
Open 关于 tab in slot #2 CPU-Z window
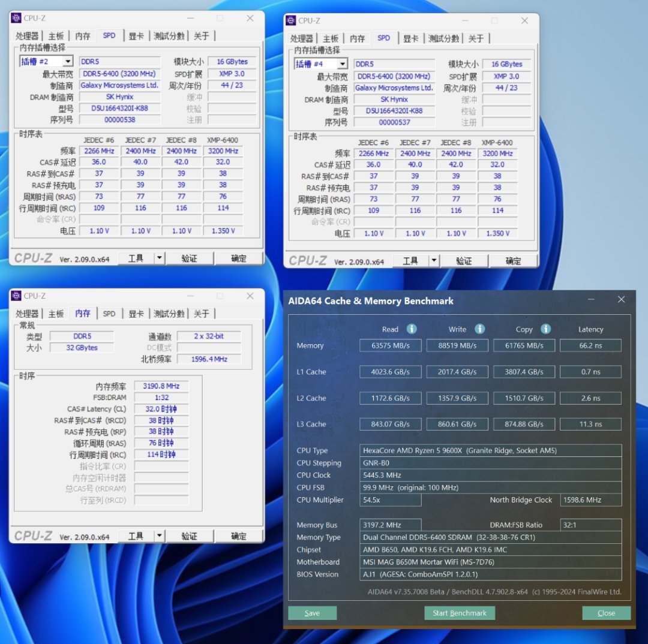pyautogui.click(x=201, y=36)
